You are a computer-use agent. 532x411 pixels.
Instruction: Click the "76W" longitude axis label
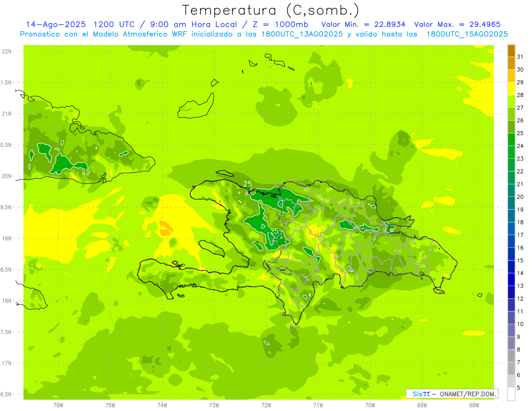58,405
